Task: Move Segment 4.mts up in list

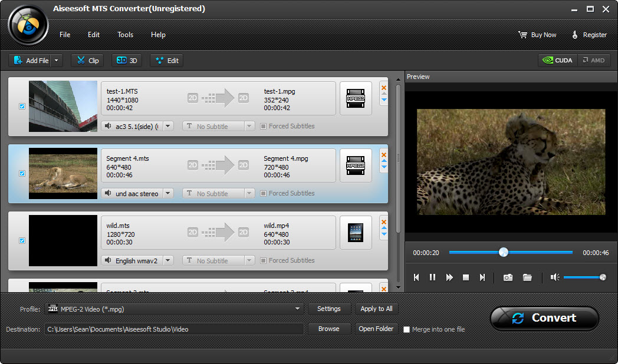Action: coord(384,161)
